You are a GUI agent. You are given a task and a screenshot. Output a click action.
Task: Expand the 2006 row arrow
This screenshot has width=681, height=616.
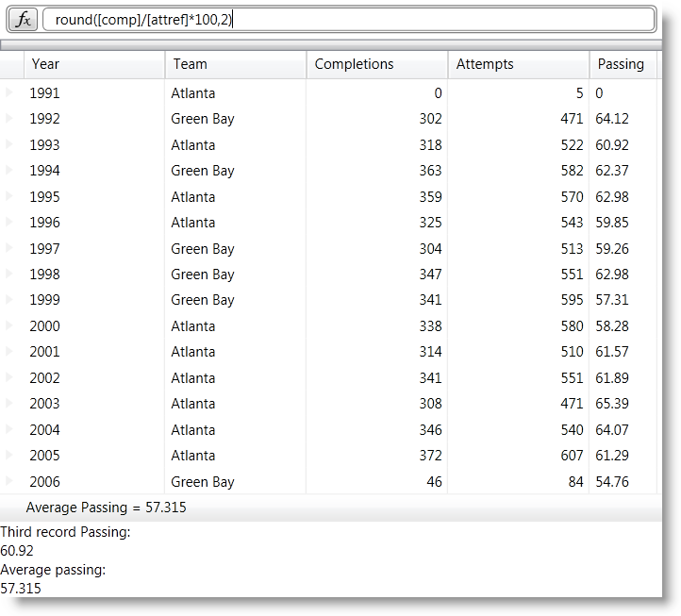[10, 482]
